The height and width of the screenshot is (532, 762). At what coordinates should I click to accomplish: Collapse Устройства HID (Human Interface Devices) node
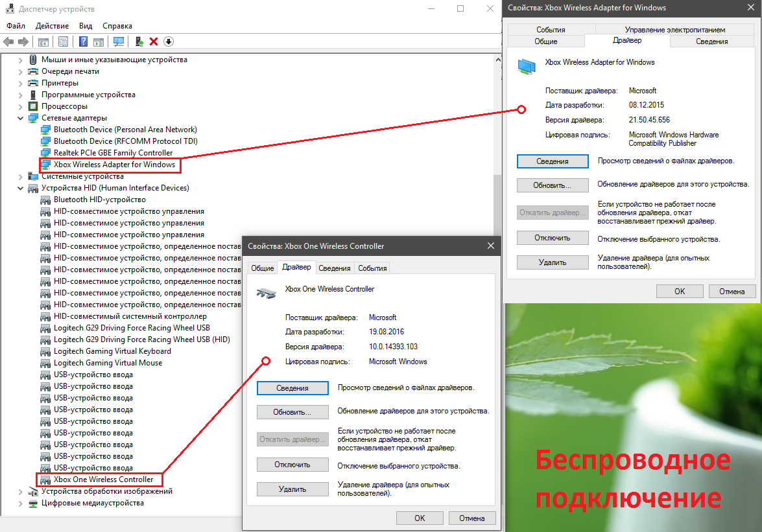click(20, 189)
